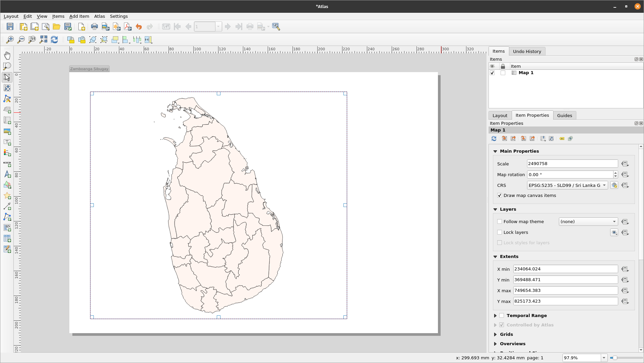The image size is (644, 363).
Task: Export layout as SVG
Action: click(117, 27)
